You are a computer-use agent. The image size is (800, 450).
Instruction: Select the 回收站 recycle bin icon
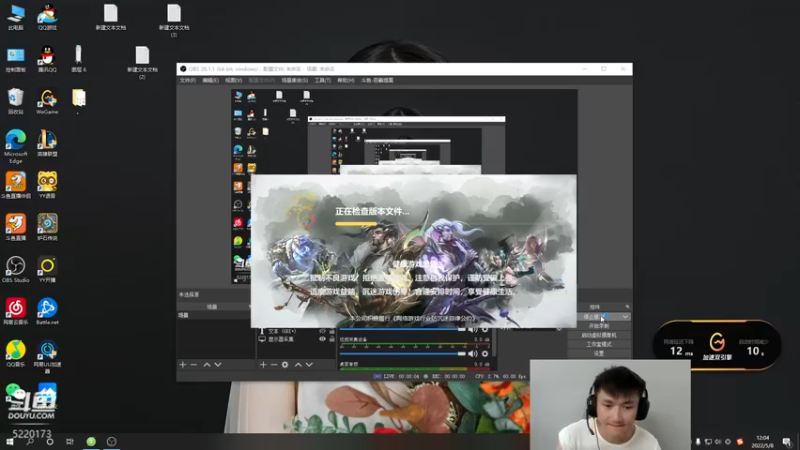coord(15,101)
